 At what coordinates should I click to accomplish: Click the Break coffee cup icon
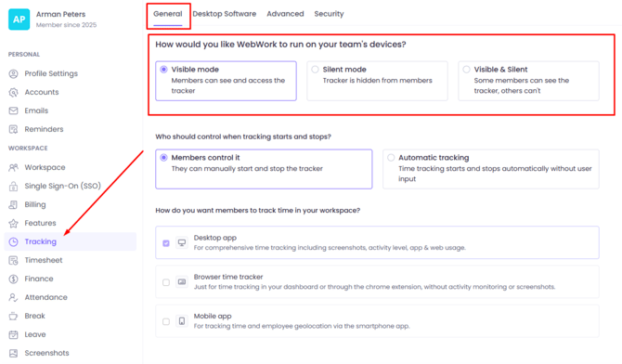click(x=14, y=316)
